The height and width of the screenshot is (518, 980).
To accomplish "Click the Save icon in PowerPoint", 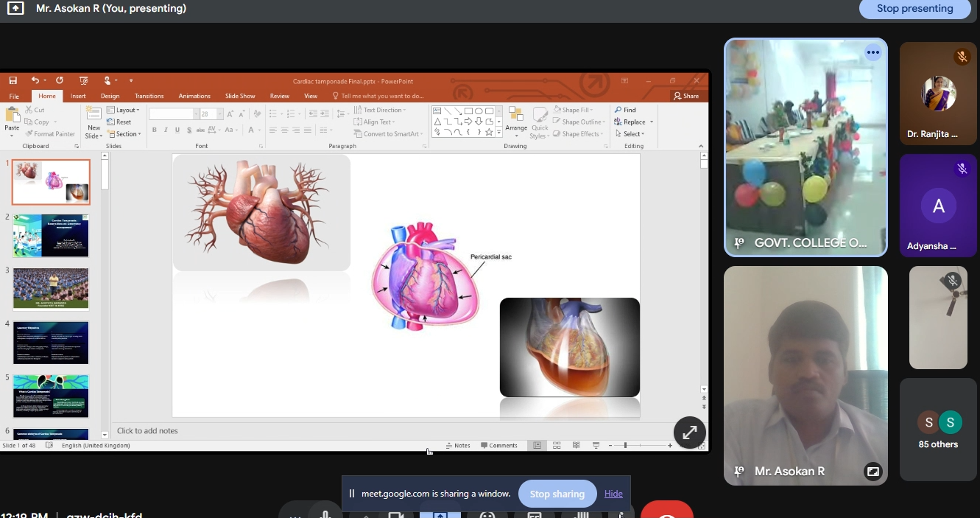I will pyautogui.click(x=13, y=80).
